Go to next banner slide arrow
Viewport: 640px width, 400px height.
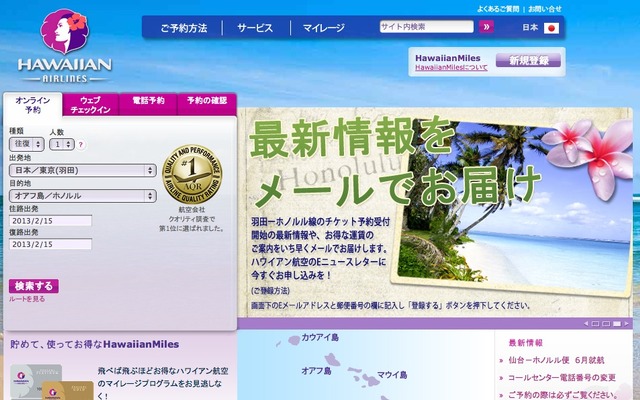627,324
